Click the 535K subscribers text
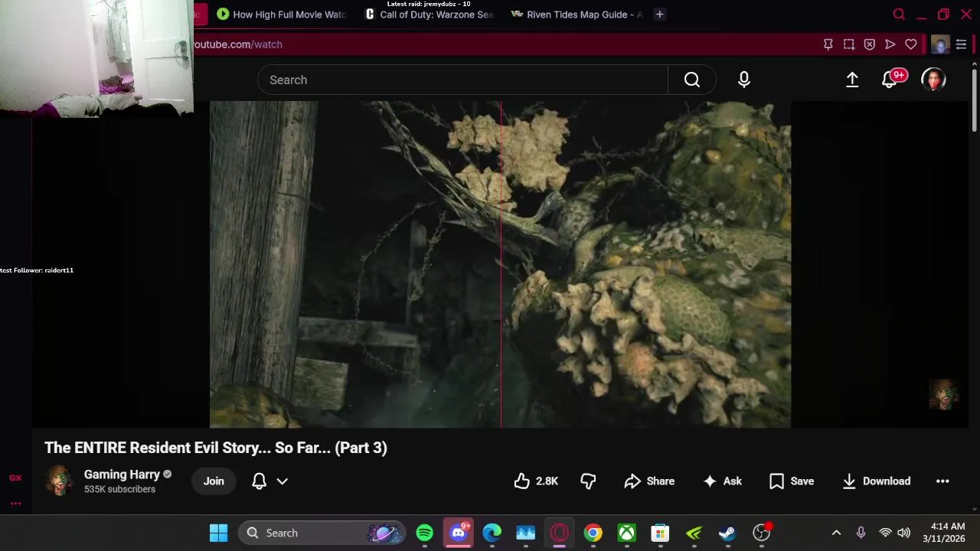This screenshot has width=980, height=551. point(119,489)
